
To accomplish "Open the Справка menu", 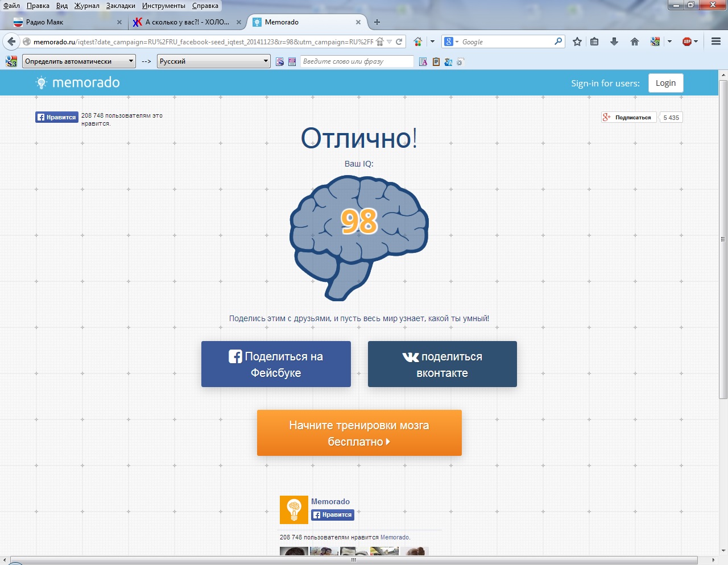I will tap(205, 6).
